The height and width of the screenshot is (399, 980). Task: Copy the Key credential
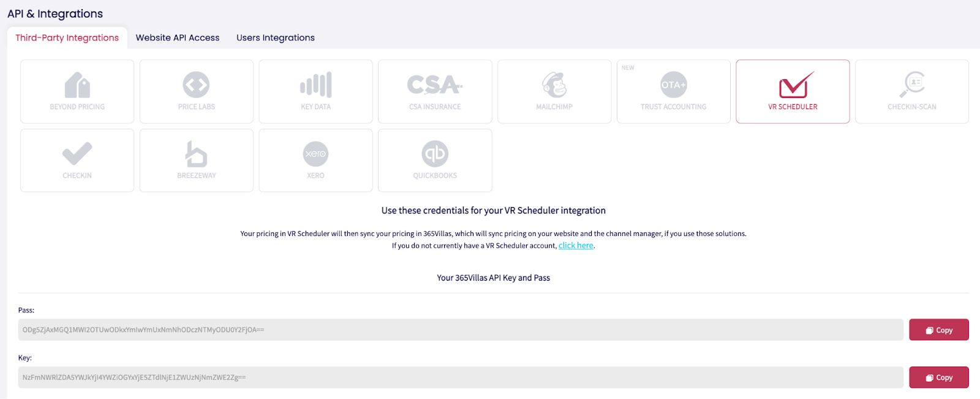[x=938, y=378]
